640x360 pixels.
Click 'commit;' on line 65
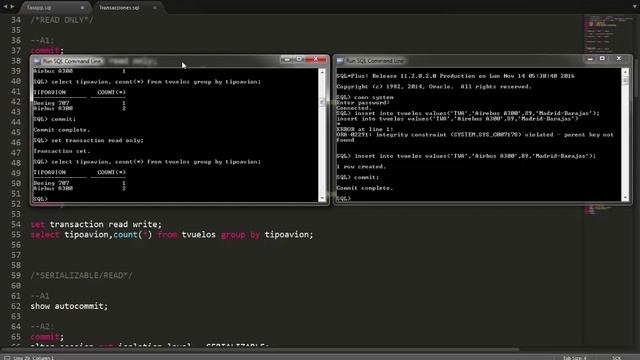pyautogui.click(x=47, y=337)
